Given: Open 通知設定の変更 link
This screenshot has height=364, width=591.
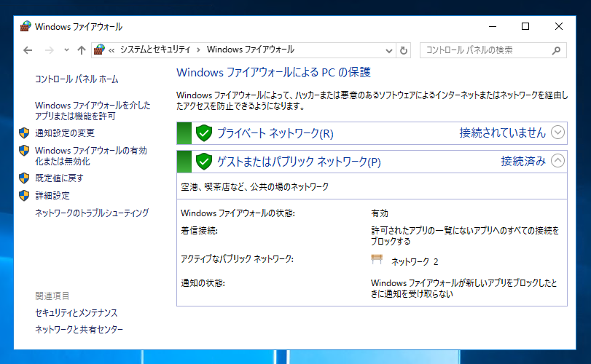Looking at the screenshot, I should pos(65,133).
